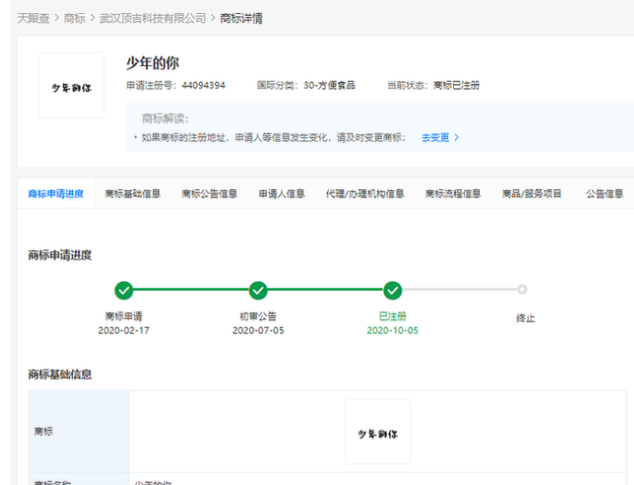
Task: Click the 商标基础信息 section heading
Action: pyautogui.click(x=60, y=374)
